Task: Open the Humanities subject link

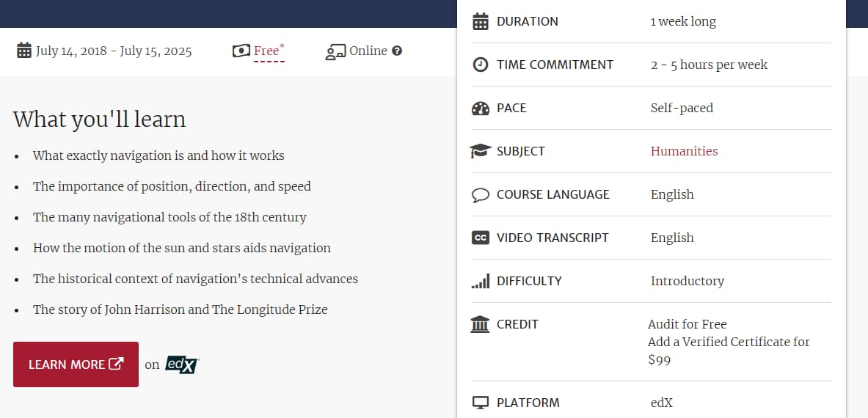Action: [x=684, y=151]
